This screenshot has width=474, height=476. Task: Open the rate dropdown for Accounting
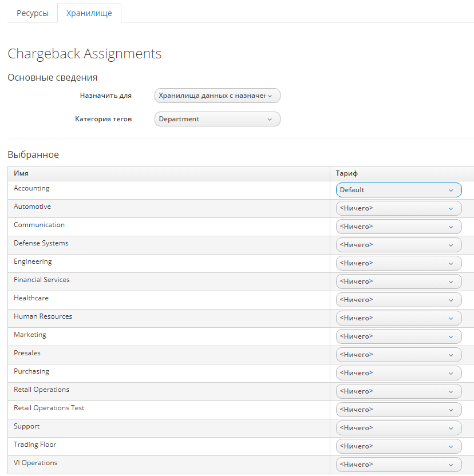point(398,190)
